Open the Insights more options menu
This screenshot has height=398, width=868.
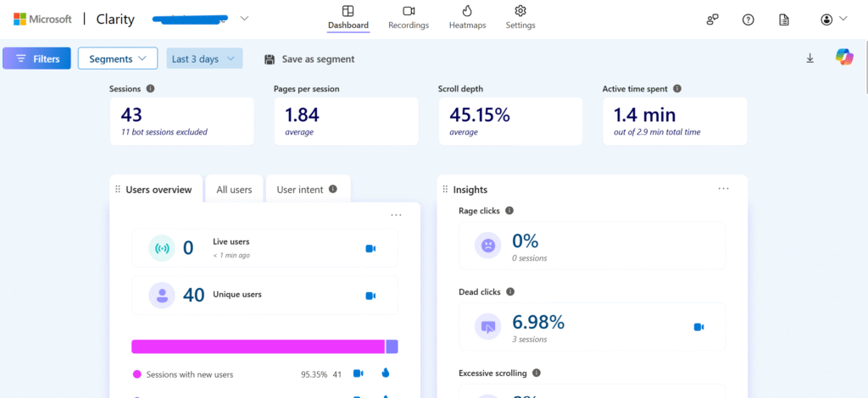[x=724, y=189]
